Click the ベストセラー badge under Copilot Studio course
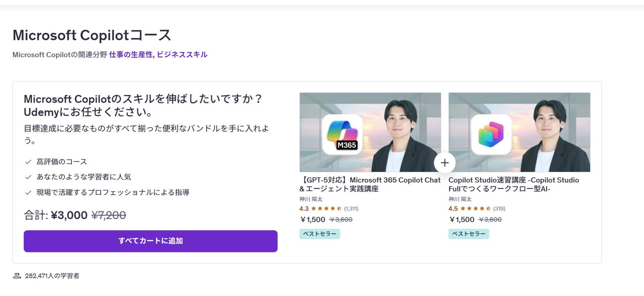644x296 pixels. pos(469,234)
